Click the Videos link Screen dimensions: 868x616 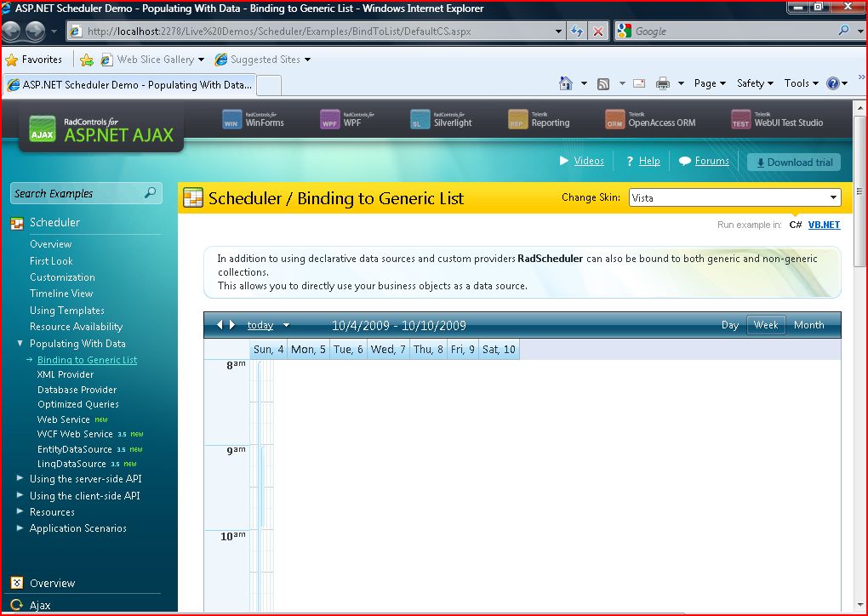[x=588, y=161]
